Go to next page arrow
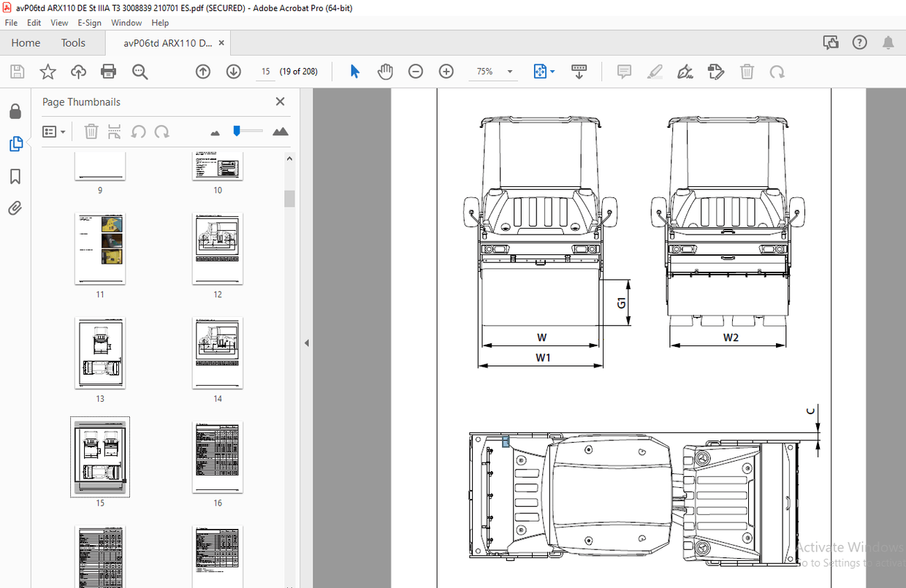The height and width of the screenshot is (588, 906). pos(234,72)
